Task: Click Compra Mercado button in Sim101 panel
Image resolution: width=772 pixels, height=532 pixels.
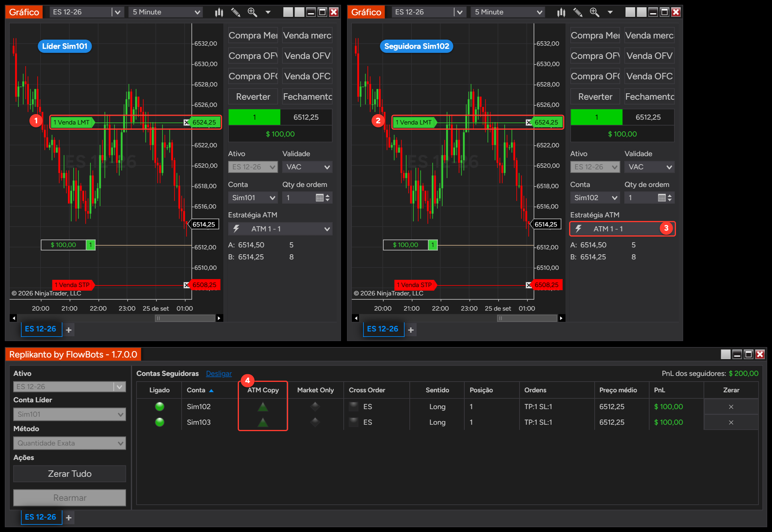Action: [x=253, y=36]
